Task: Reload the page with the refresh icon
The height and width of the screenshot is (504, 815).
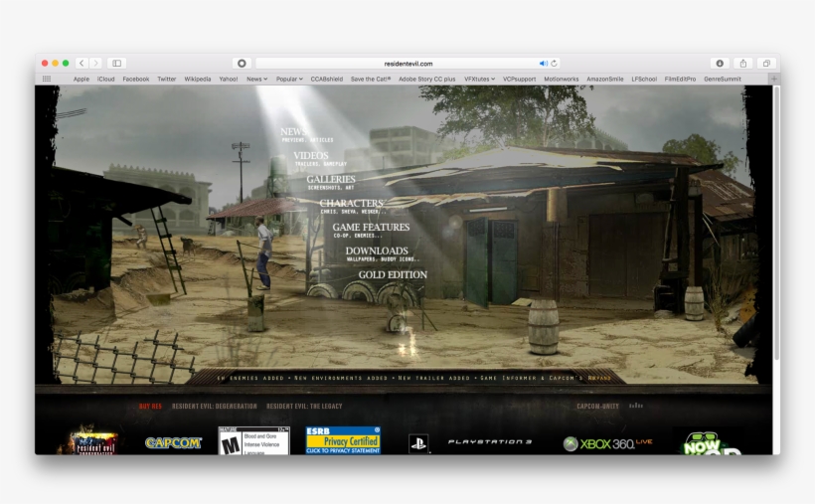Action: coord(555,63)
